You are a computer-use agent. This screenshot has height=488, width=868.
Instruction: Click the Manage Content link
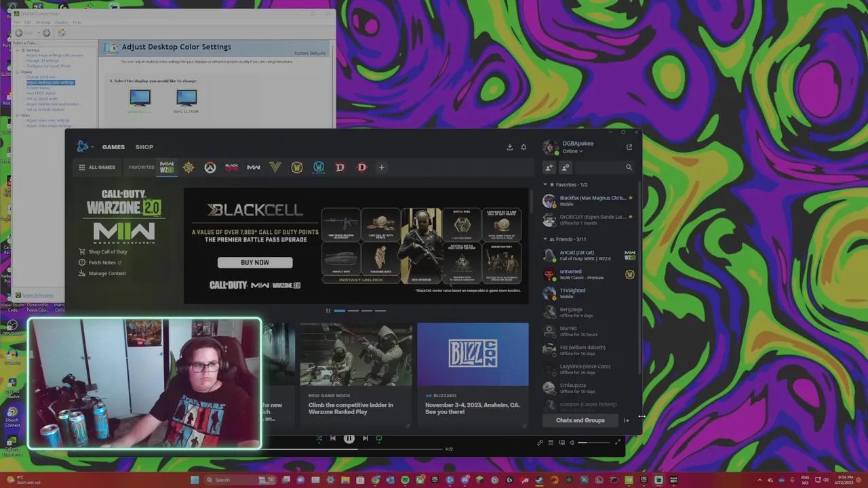click(107, 274)
